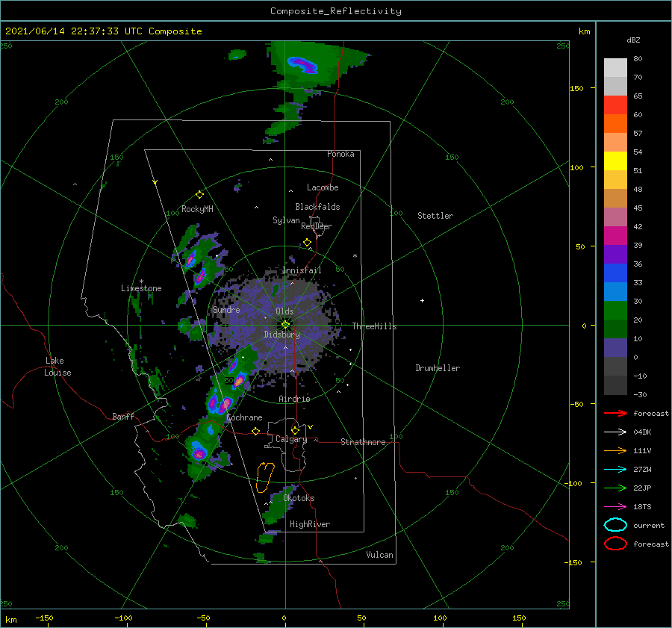Click the RockyMH label
This screenshot has height=628, width=672.
(197, 209)
